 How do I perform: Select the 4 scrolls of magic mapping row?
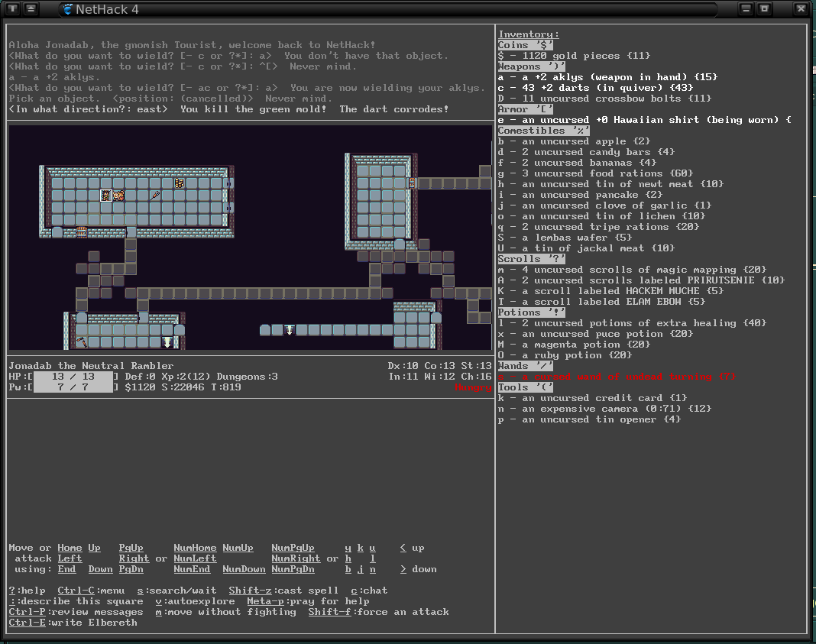pos(633,270)
